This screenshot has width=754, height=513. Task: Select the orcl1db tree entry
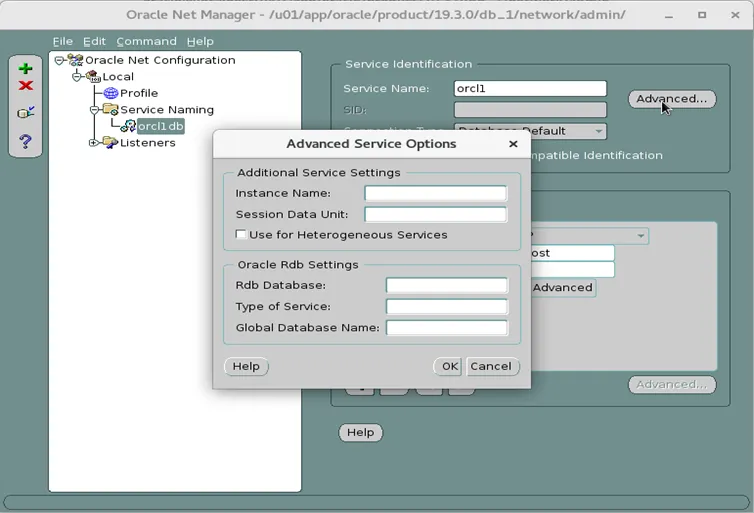(160, 126)
